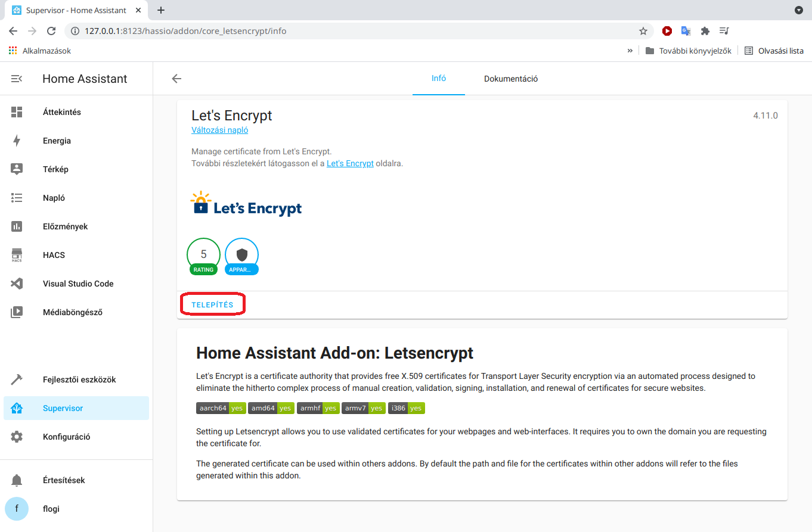Viewport: 812px width, 532px height.
Task: Install the add-on with TELEPÍTÉS
Action: point(212,304)
